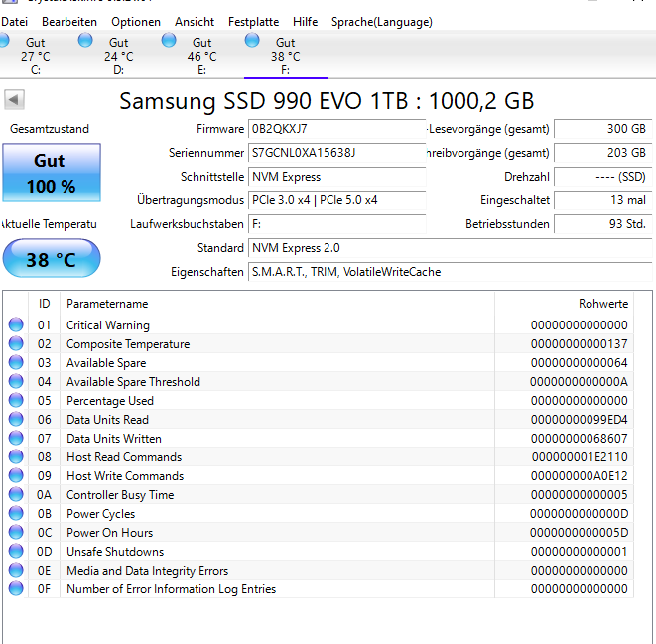
Task: Click status orb of Critical Warning row
Action: pyautogui.click(x=16, y=324)
